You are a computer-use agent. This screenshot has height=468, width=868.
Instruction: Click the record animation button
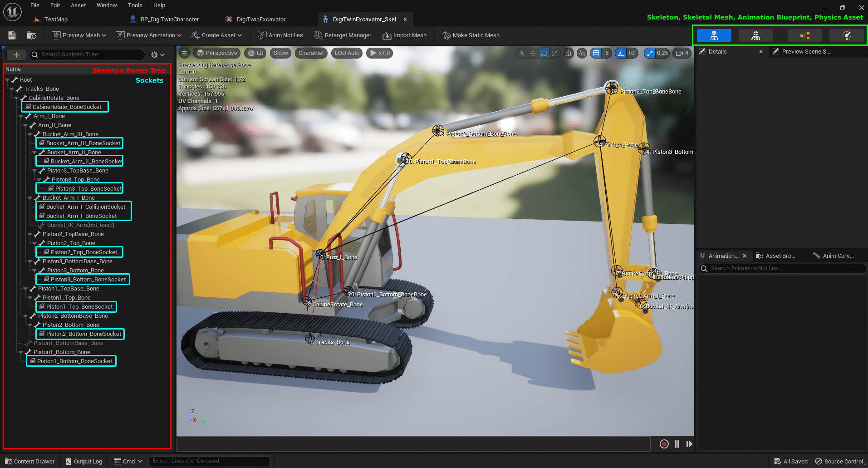pos(664,444)
